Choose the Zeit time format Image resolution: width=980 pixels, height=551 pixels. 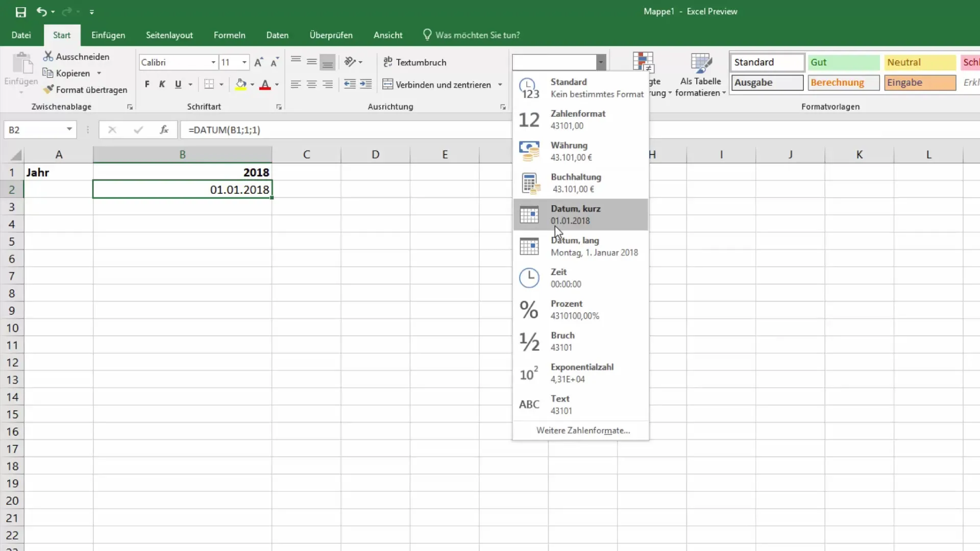(x=581, y=278)
